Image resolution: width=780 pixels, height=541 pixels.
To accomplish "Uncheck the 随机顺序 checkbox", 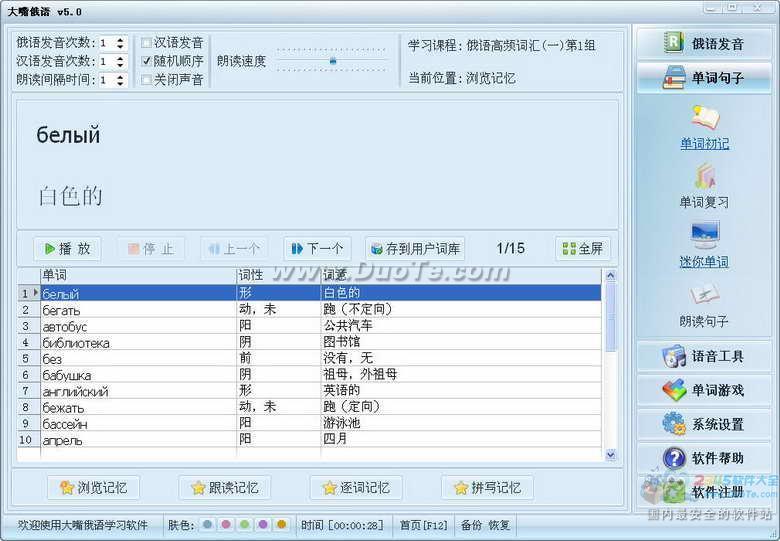I will (147, 61).
